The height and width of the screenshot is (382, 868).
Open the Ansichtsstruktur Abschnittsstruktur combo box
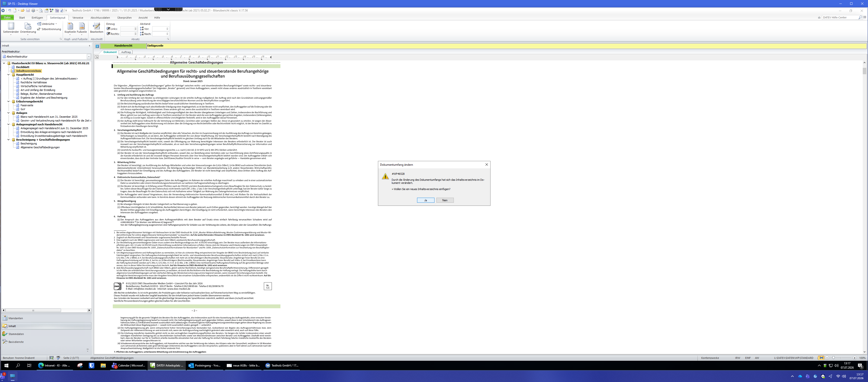tap(46, 57)
